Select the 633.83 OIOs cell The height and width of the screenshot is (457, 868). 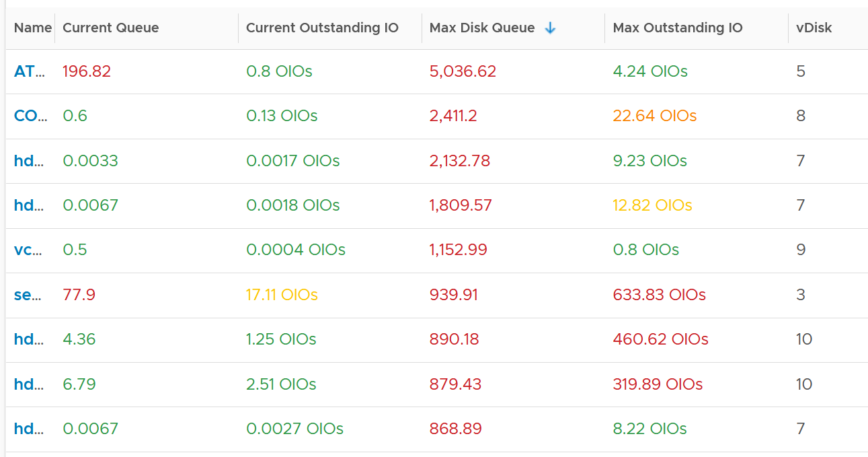tap(660, 295)
